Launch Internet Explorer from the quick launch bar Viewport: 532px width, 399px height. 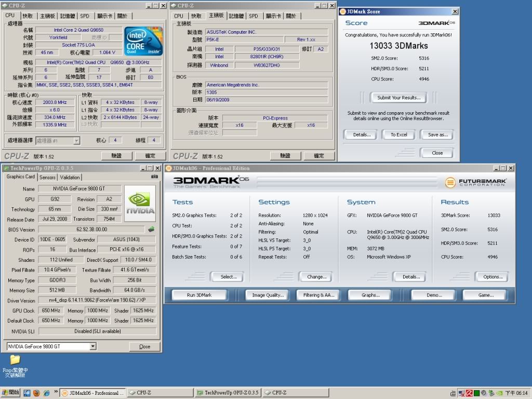tap(46, 393)
